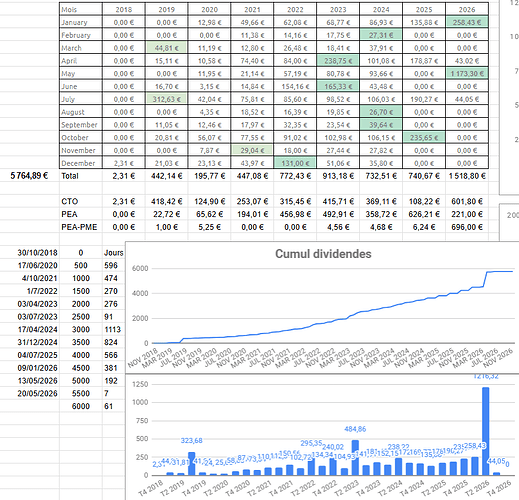This screenshot has width=519, height=500.
Task: Select the April 2023 cell 238,75 €
Action: (x=338, y=61)
